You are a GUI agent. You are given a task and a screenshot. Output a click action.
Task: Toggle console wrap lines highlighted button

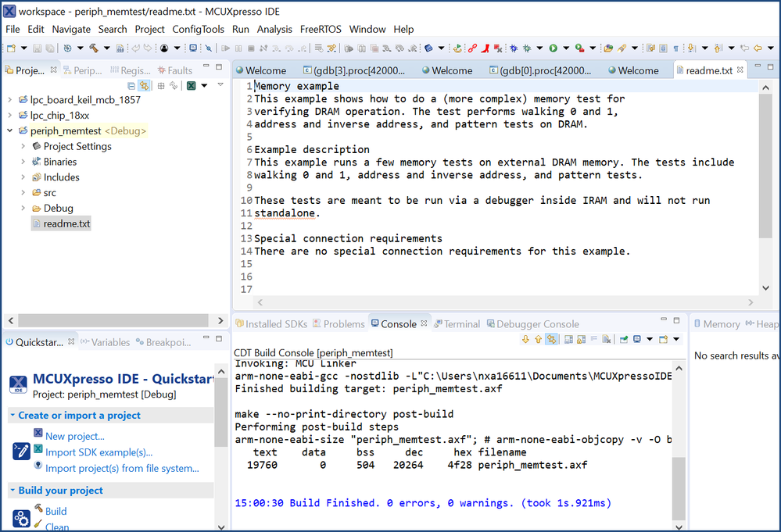(551, 339)
